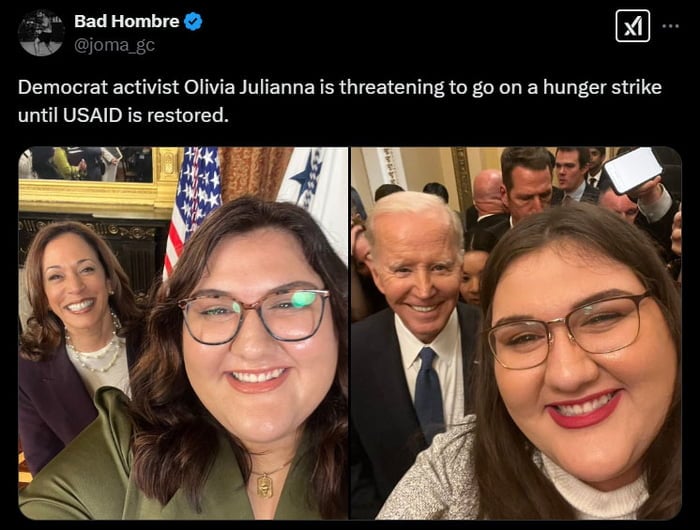700x530 pixels.
Task: Open the Bad Hombre profile avatar
Action: 41,33
